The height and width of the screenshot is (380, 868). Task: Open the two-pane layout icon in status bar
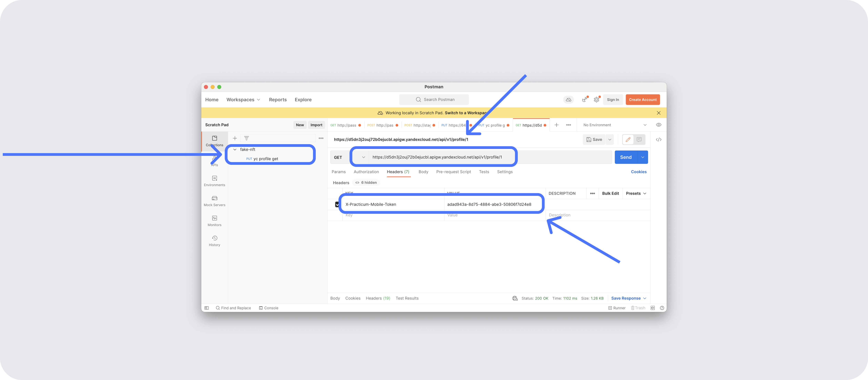pyautogui.click(x=653, y=308)
